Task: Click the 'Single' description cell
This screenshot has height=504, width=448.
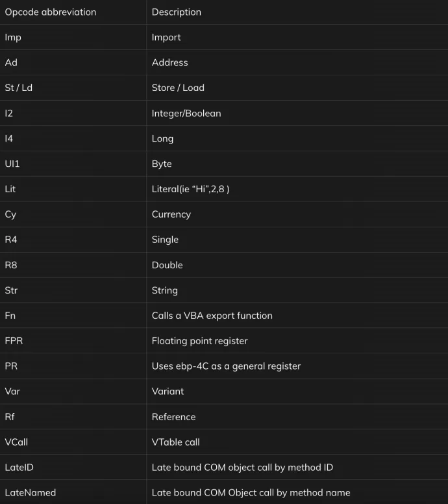Action: click(297, 240)
